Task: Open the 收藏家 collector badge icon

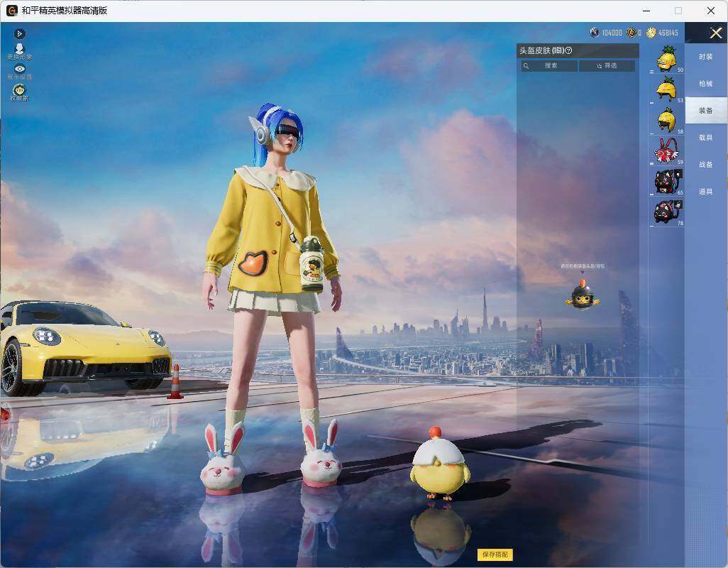Action: 19,92
